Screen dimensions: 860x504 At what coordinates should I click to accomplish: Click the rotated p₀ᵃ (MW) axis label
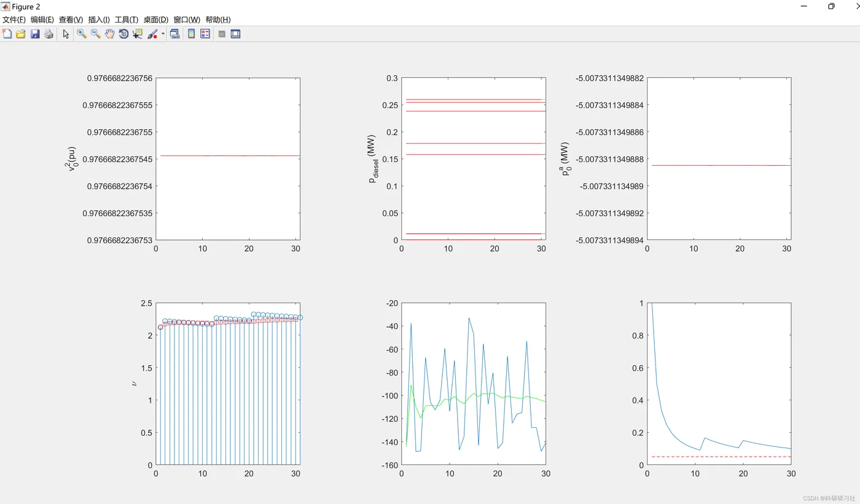coord(565,159)
